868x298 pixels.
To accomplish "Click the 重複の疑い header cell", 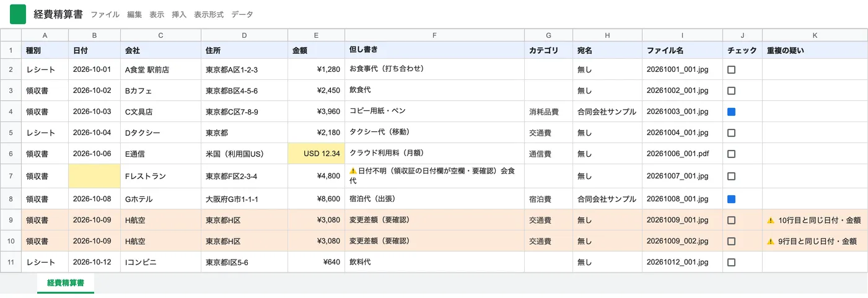I will click(x=815, y=50).
